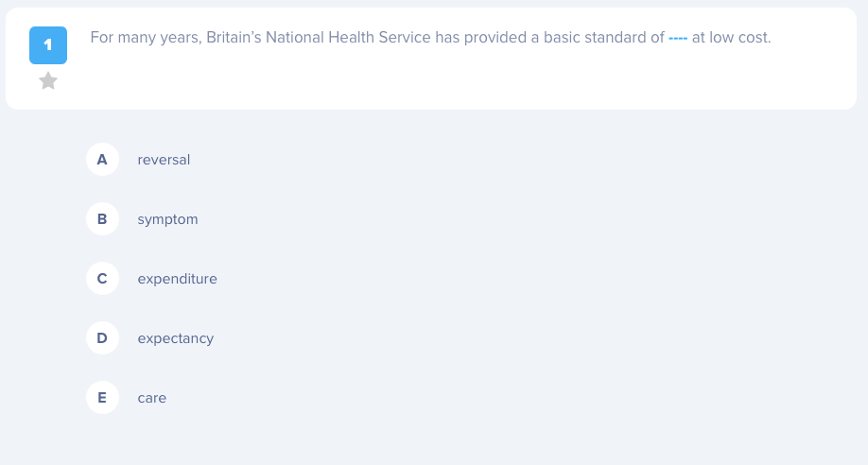Select the "care" answer text

tap(151, 398)
